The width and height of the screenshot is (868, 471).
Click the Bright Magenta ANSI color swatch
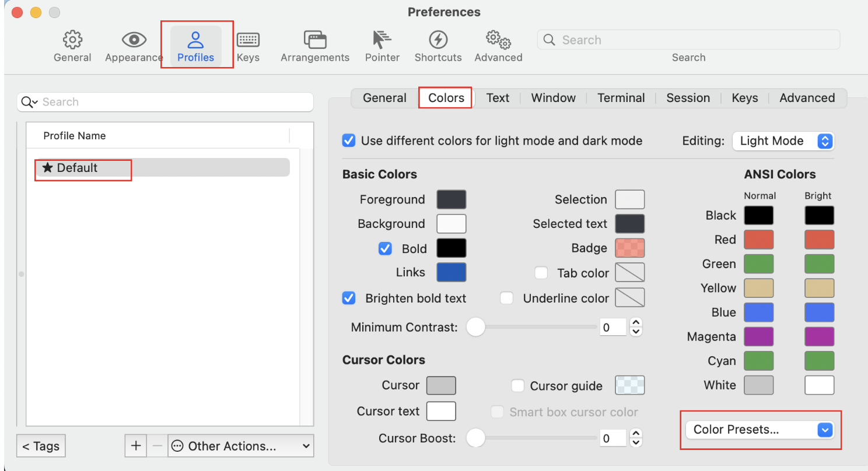820,336
